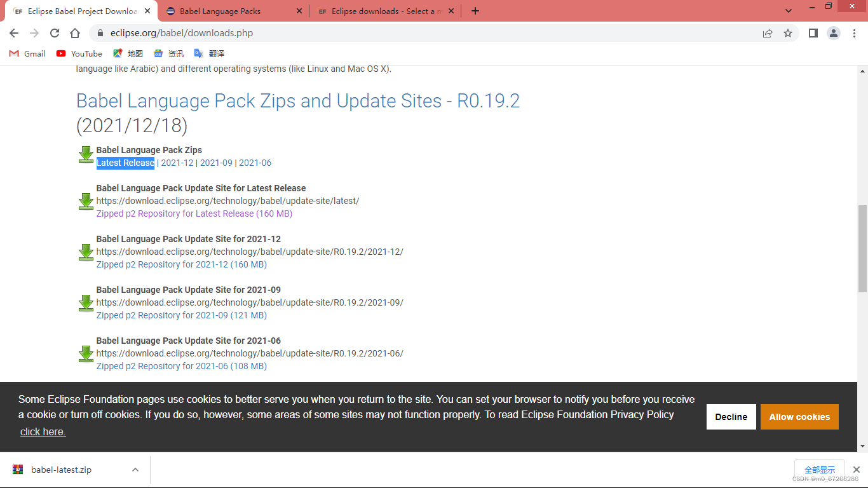Open the 2021-09 language pack zips link
This screenshot has height=488, width=868.
coord(216,163)
